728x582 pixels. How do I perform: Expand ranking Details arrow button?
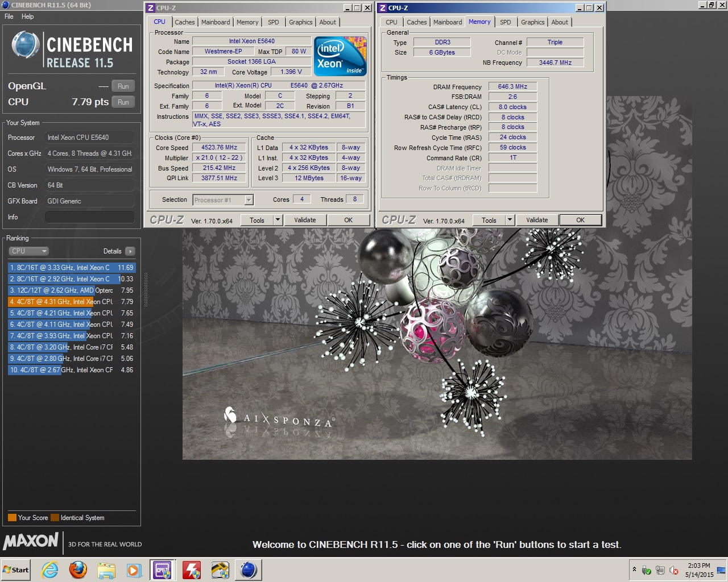click(x=130, y=251)
